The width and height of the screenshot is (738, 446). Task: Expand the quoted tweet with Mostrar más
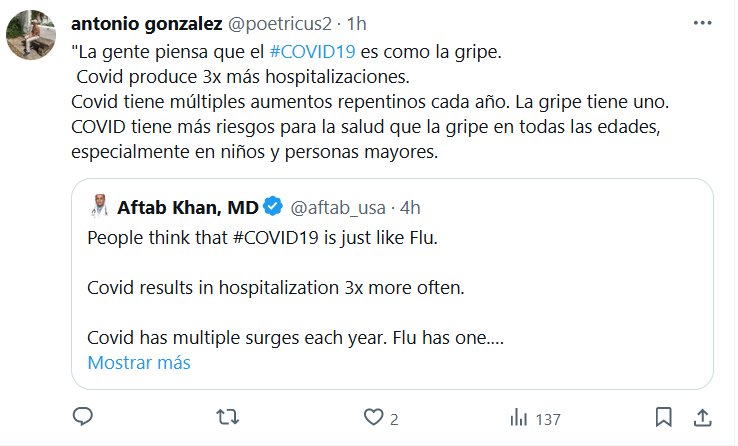(139, 363)
